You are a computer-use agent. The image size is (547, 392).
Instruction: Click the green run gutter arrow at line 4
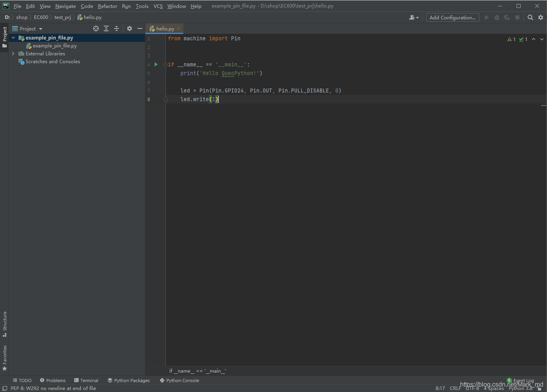tap(156, 64)
